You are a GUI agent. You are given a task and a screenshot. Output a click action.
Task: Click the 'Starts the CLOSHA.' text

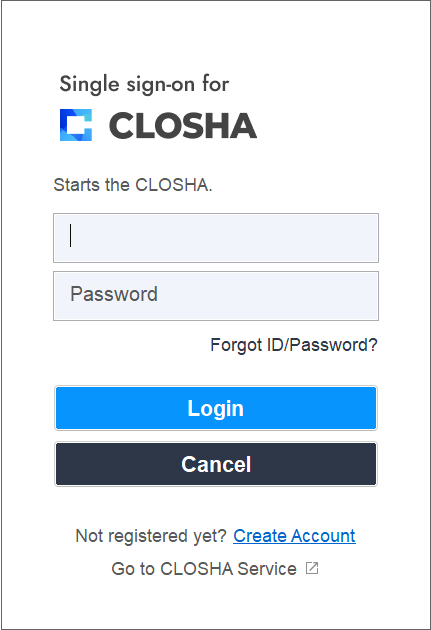tap(133, 185)
